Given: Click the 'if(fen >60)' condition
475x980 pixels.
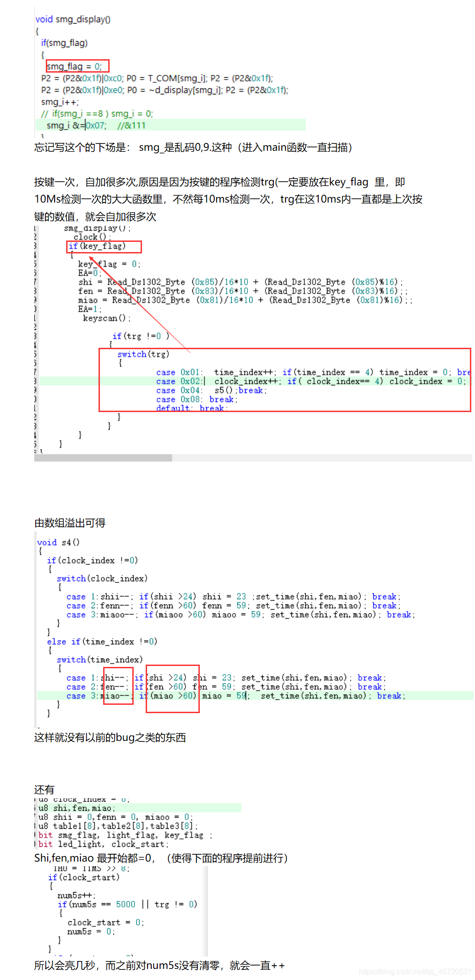Looking at the screenshot, I should pos(160,687).
